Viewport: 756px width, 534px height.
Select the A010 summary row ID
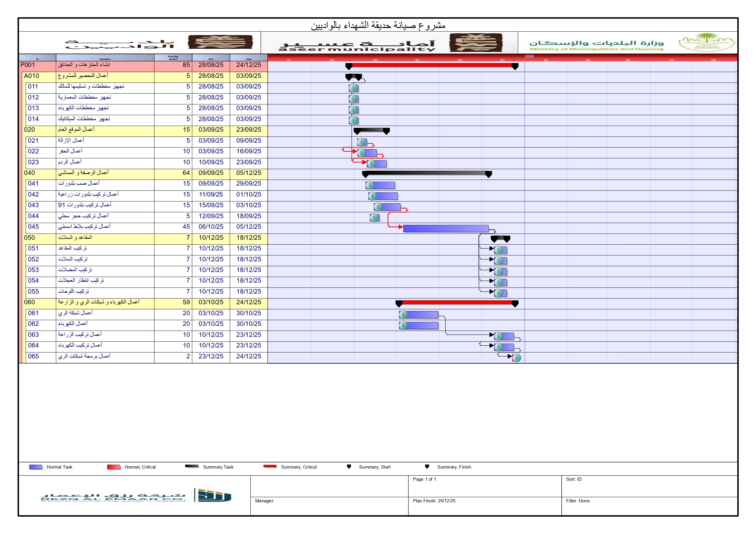tap(32, 76)
